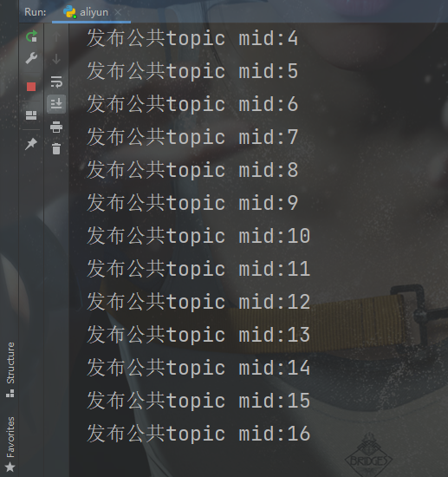Viewport: 448px width, 477px height.
Task: Move up the stack trace arrow
Action: pyautogui.click(x=56, y=36)
